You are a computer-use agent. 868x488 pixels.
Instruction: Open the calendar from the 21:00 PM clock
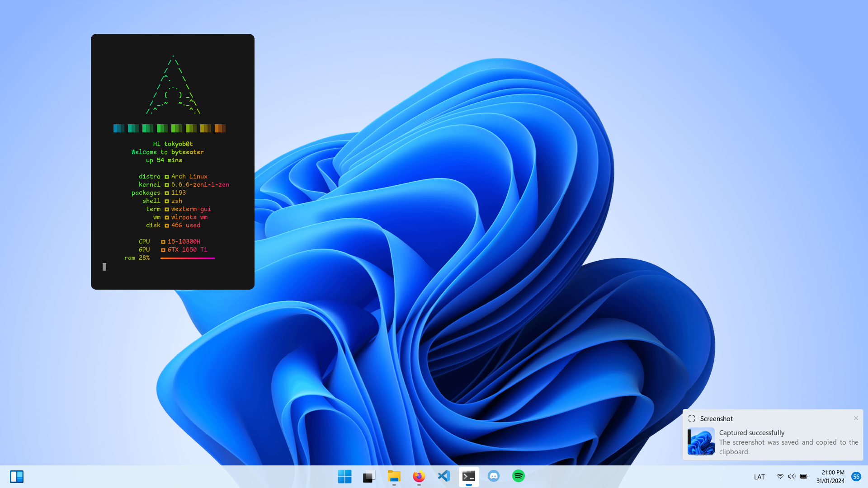tap(830, 477)
